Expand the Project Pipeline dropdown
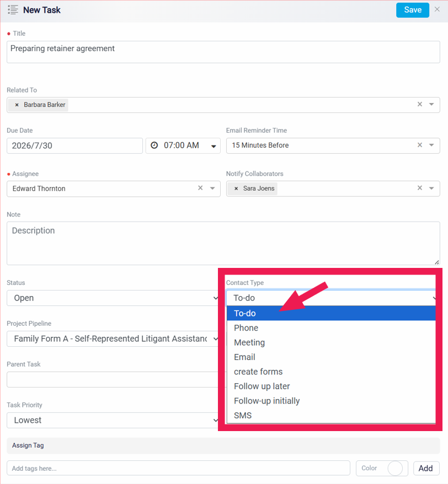The width and height of the screenshot is (448, 484). 114,338
